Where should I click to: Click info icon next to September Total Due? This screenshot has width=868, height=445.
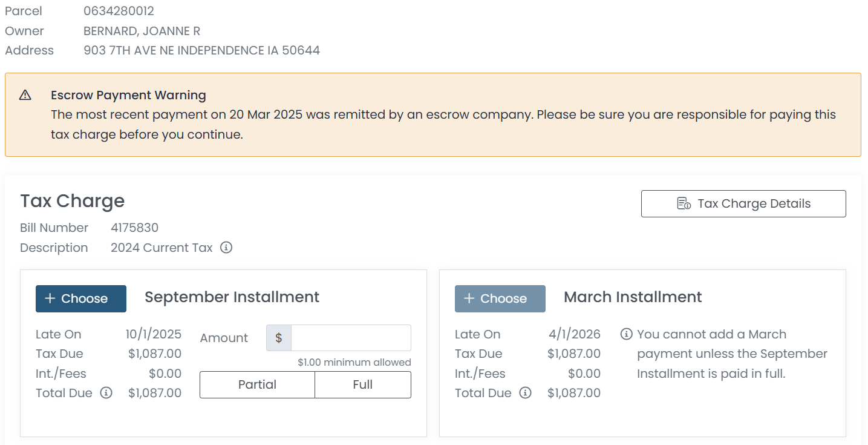[106, 393]
